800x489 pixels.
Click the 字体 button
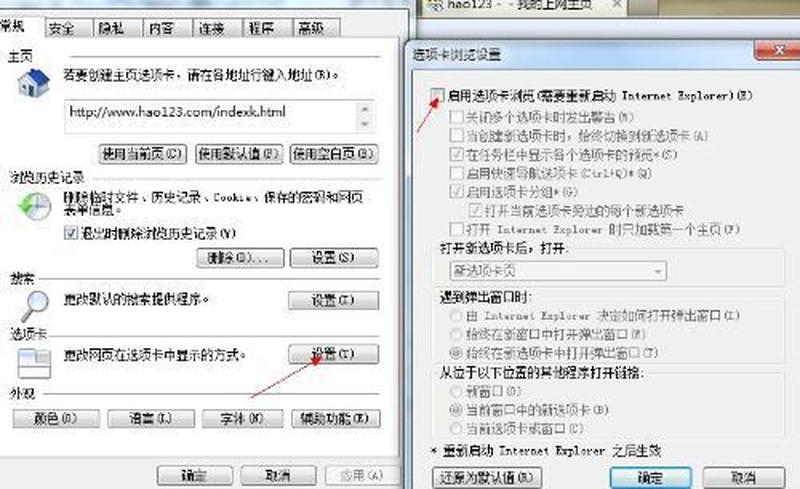coord(242,419)
